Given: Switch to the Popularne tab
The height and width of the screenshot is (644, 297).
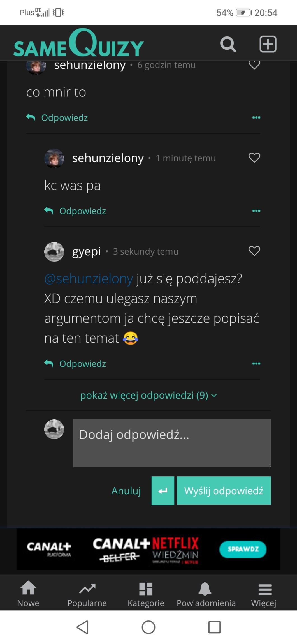Looking at the screenshot, I should 87,594.
